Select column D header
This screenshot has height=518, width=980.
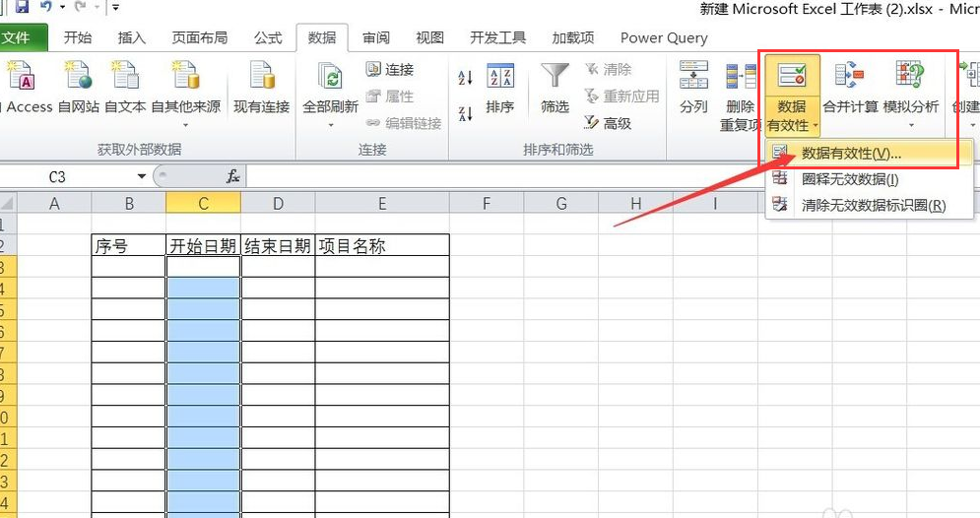[x=278, y=203]
